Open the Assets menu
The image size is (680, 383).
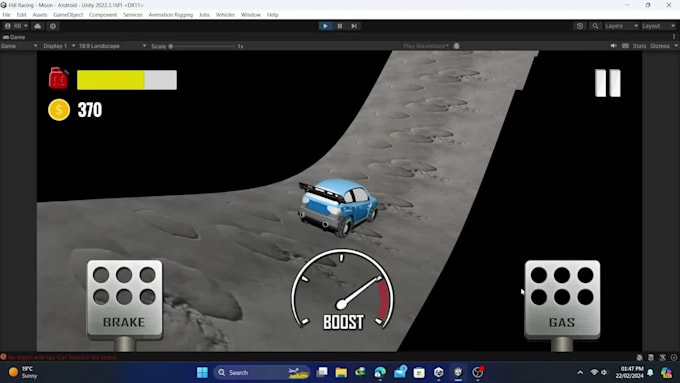point(40,15)
